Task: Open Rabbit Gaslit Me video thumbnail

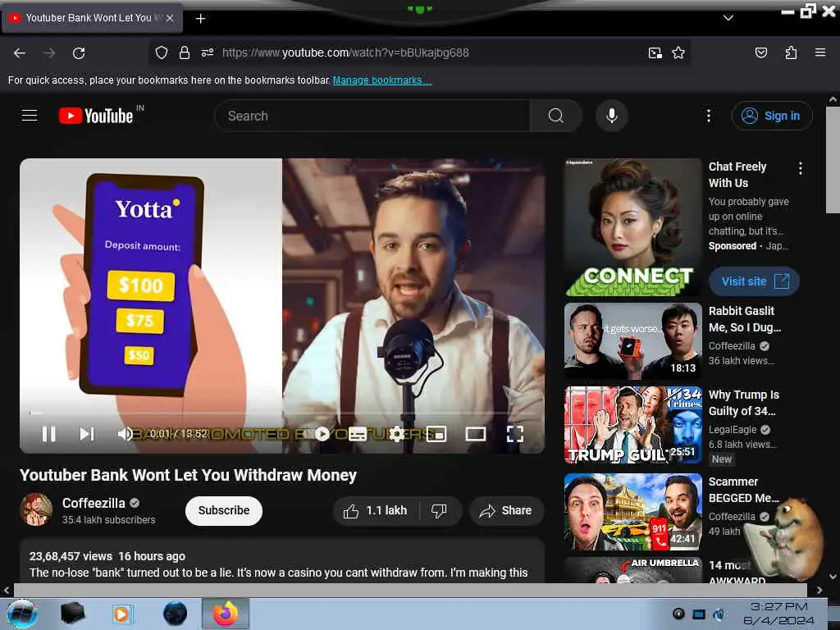Action: pyautogui.click(x=632, y=340)
